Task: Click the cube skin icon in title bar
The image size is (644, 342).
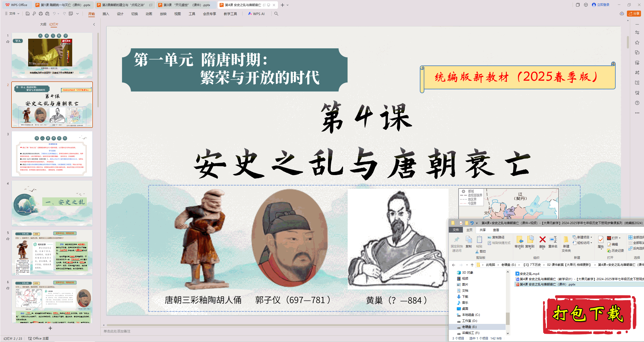Action: pyautogui.click(x=586, y=5)
